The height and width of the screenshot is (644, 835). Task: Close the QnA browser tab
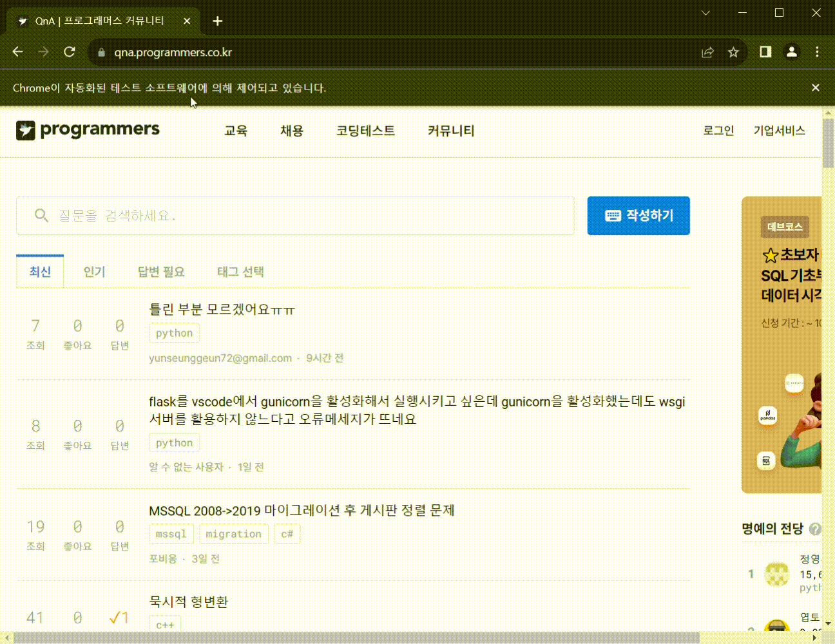tap(187, 21)
